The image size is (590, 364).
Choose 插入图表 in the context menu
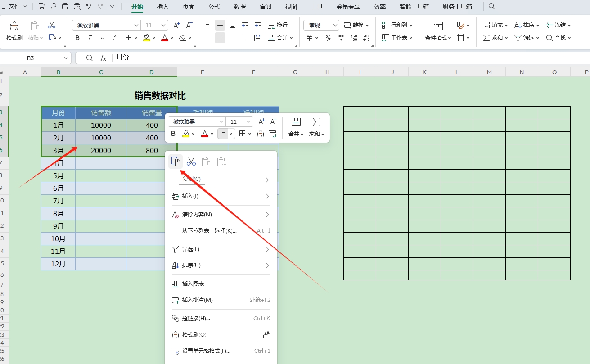(221, 284)
